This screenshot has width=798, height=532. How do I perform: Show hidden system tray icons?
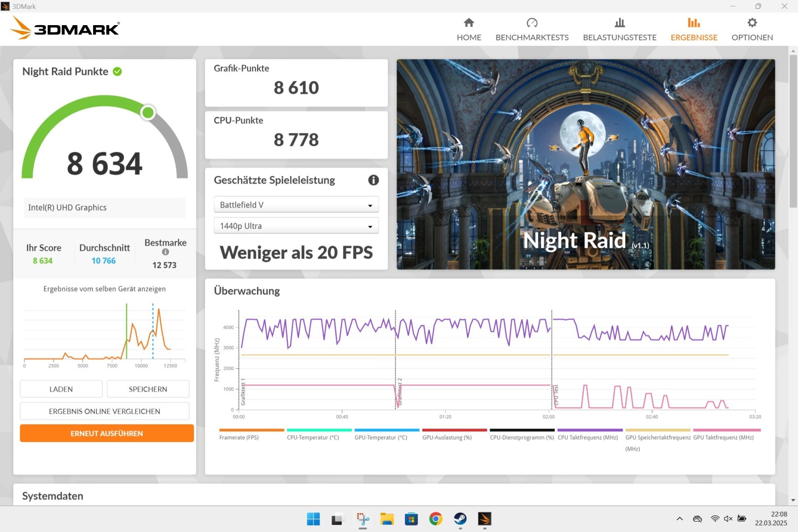click(x=680, y=519)
